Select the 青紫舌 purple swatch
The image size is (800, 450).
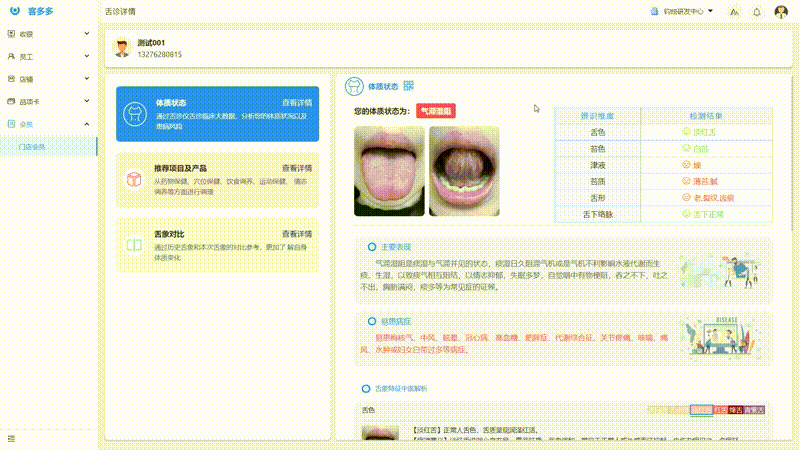pyautogui.click(x=754, y=410)
